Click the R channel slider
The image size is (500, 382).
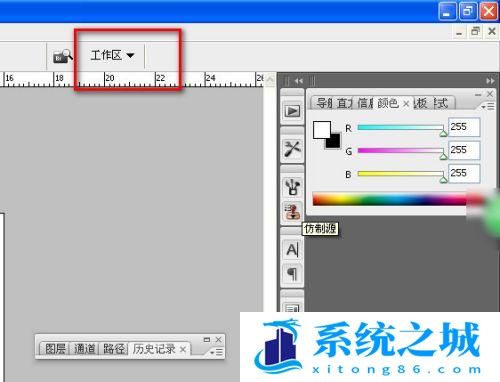coord(400,128)
